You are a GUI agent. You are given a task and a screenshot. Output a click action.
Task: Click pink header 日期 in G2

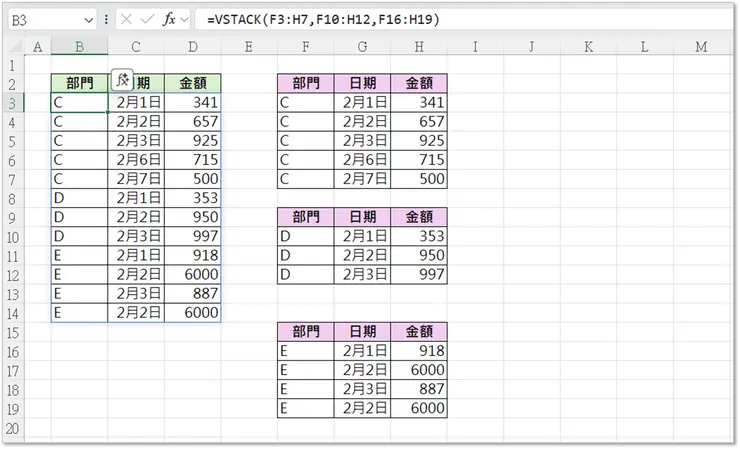362,84
